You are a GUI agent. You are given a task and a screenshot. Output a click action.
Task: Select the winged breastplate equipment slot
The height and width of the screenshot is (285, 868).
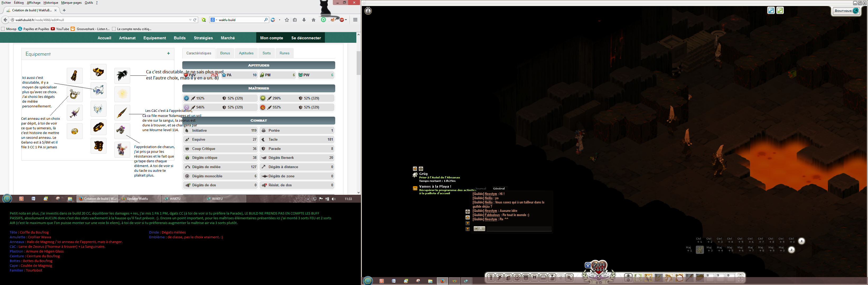[x=98, y=109]
